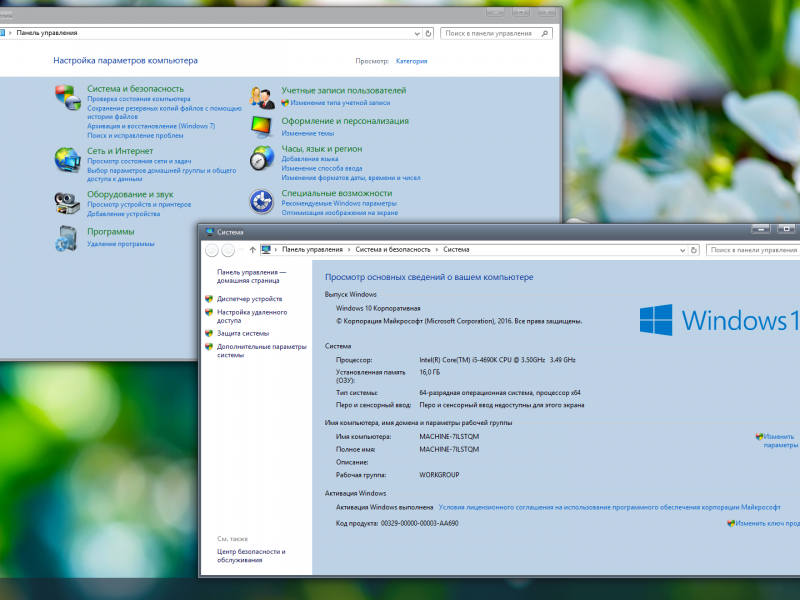
Task: Open Просмотр устройств и принтеров link
Action: pyautogui.click(x=139, y=204)
